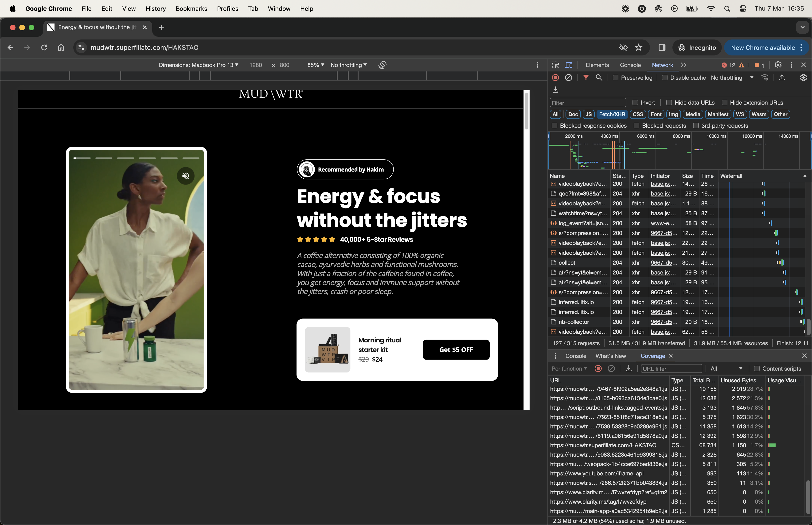Screen dimensions: 812x525
Task: Check 3rd-party requests
Action: pos(696,126)
